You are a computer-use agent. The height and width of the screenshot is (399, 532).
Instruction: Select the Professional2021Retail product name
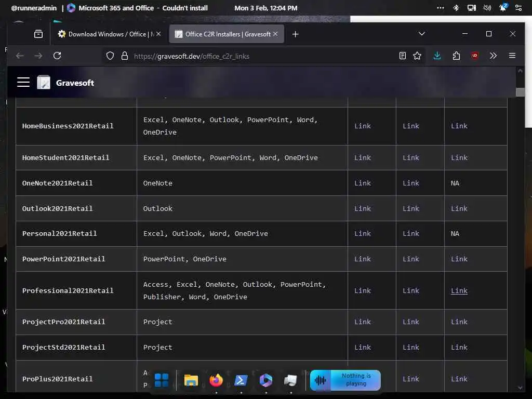click(68, 291)
